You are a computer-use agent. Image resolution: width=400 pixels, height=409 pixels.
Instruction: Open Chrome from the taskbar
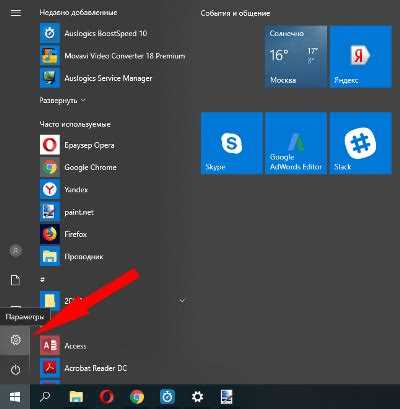point(137,397)
